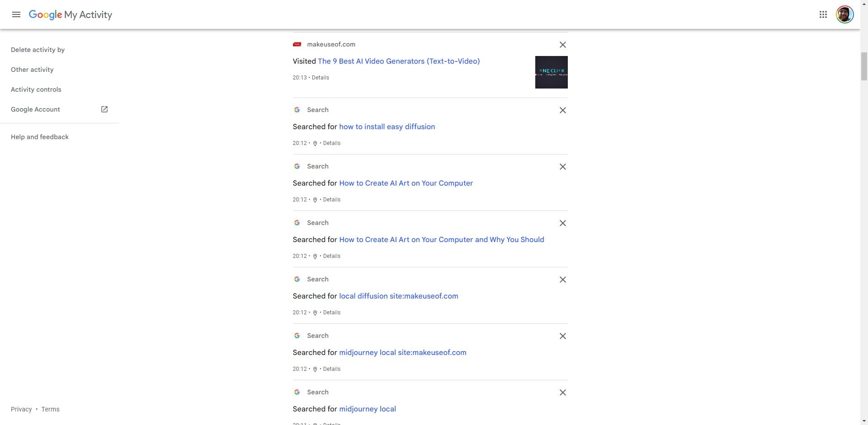Image resolution: width=868 pixels, height=425 pixels.
Task: View Details for 'midjourney local site:makeuseof.com'
Action: coord(332,369)
